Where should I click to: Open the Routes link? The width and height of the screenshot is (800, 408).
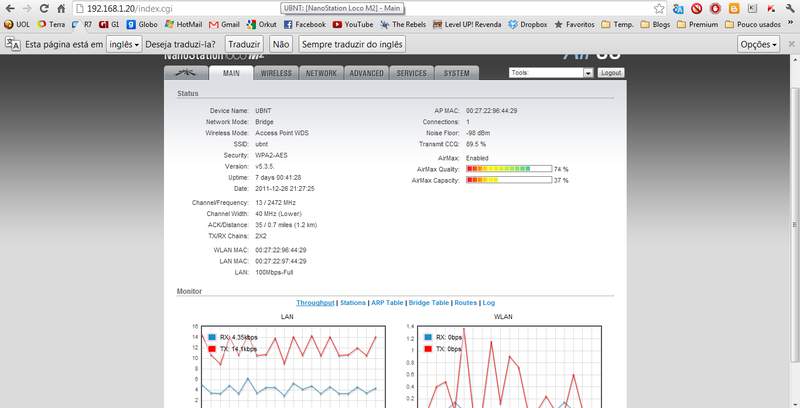click(466, 303)
